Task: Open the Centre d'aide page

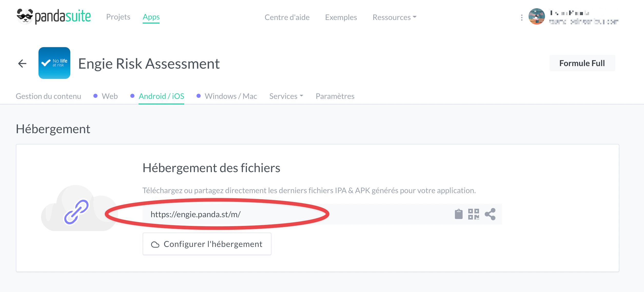Action: coord(287,17)
